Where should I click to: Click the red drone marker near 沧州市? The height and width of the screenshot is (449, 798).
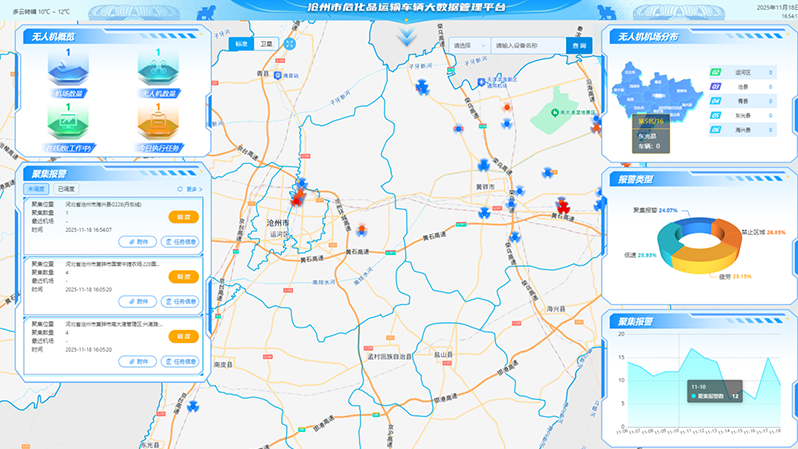click(x=297, y=194)
